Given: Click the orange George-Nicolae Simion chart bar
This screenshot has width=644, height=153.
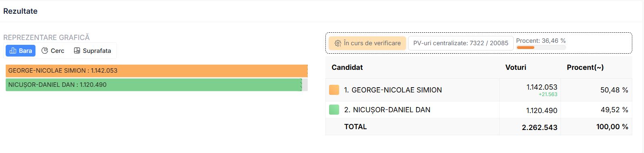Looking at the screenshot, I should [x=156, y=71].
